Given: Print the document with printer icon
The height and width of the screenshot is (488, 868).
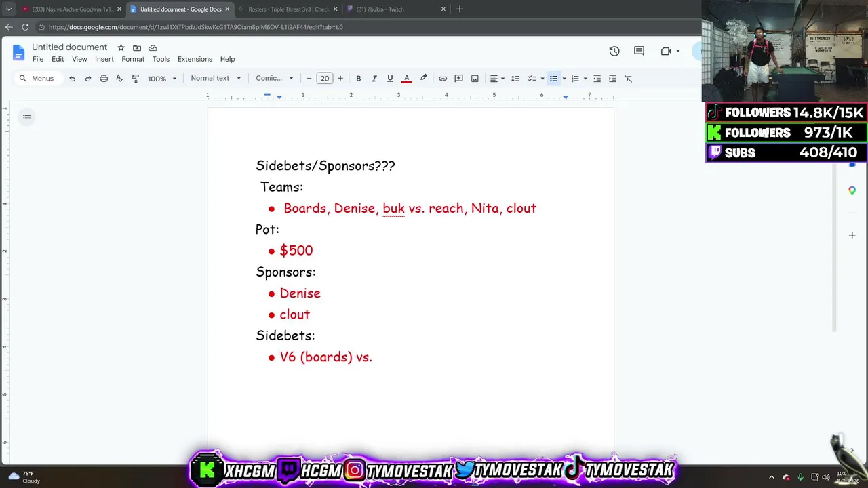Looking at the screenshot, I should click(x=104, y=79).
